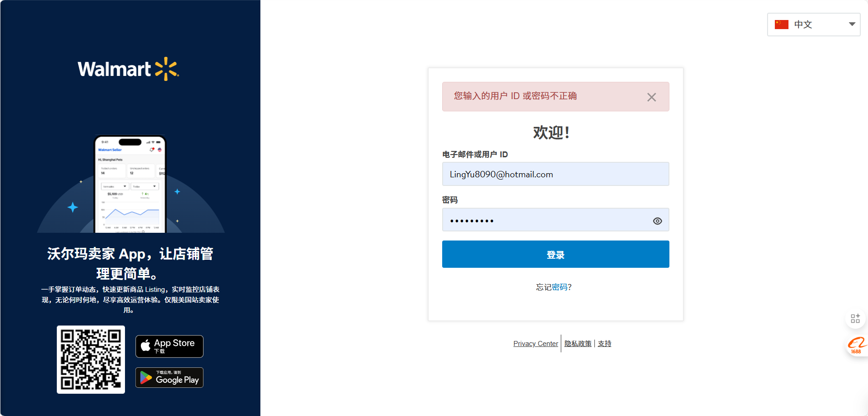
Task: Click the 忘记密码 forgot password link
Action: coord(554,287)
